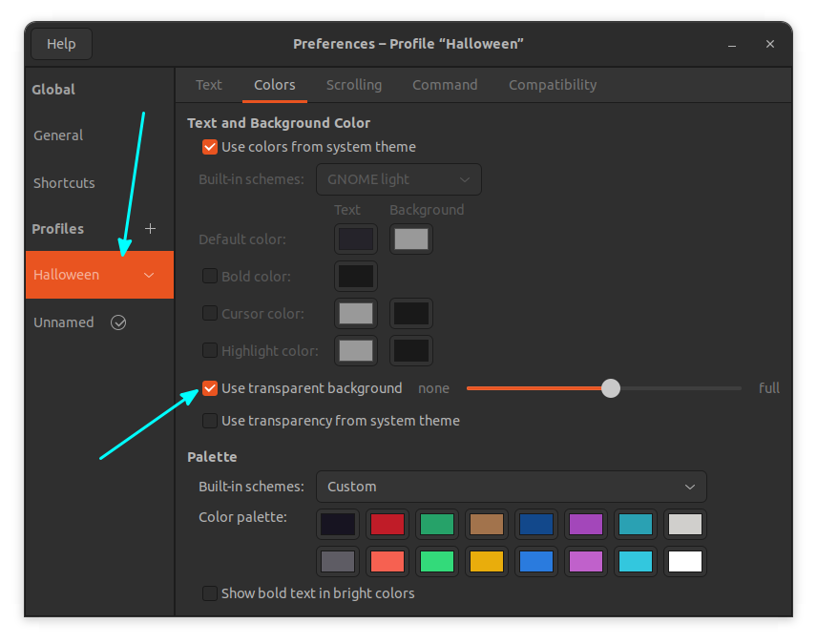Select the red swatch in the color palette
The height and width of the screenshot is (644, 817).
point(387,524)
